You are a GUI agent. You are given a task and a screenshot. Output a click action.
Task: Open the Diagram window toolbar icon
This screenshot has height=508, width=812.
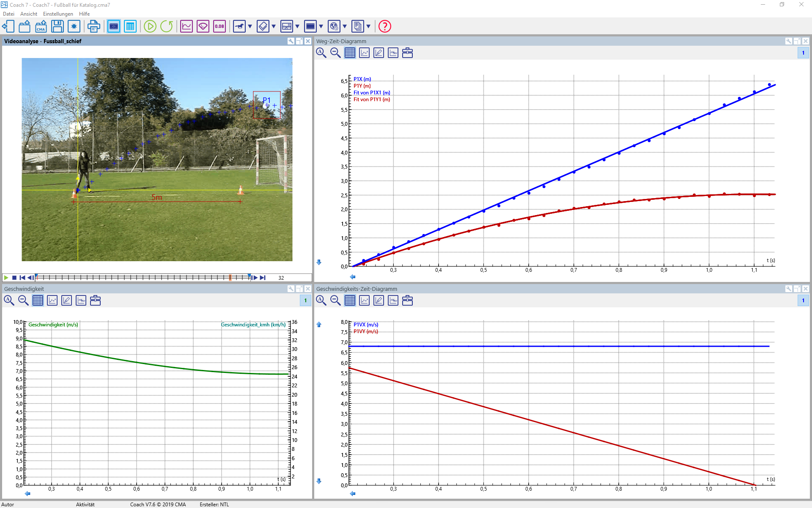(x=187, y=26)
